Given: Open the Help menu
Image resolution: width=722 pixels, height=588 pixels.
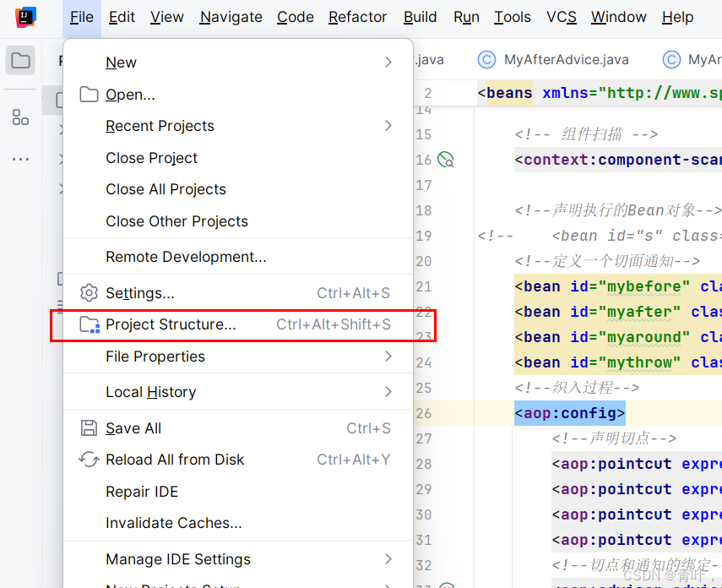Looking at the screenshot, I should click(677, 17).
